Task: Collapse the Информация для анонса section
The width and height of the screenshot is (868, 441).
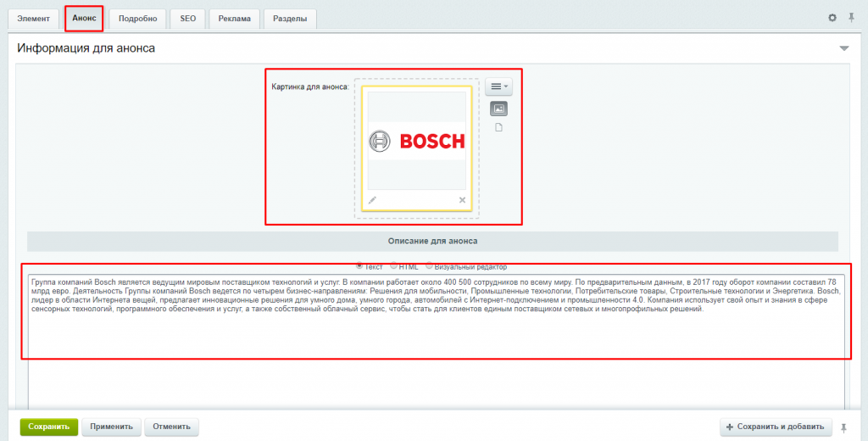Action: [x=844, y=48]
